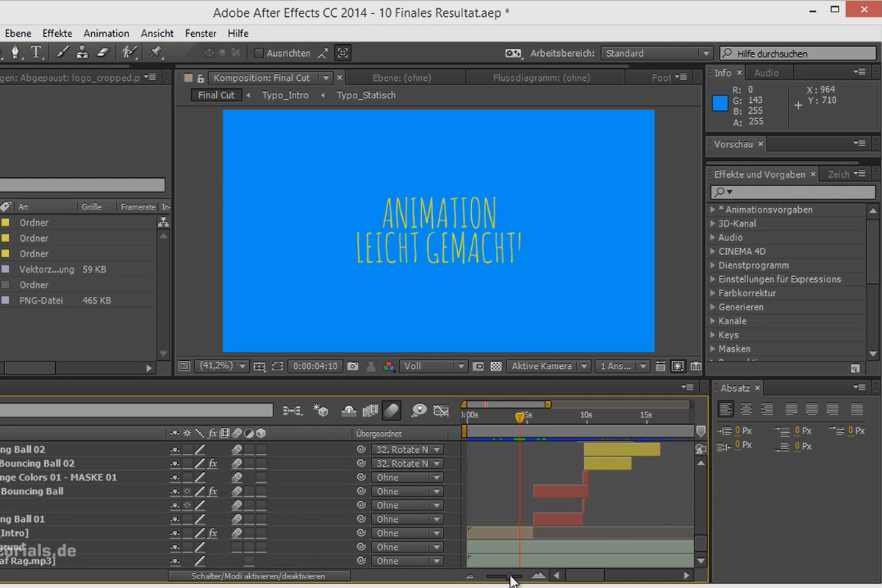Close the Absatz panel tab
This screenshot has width=882, height=588.
(758, 388)
